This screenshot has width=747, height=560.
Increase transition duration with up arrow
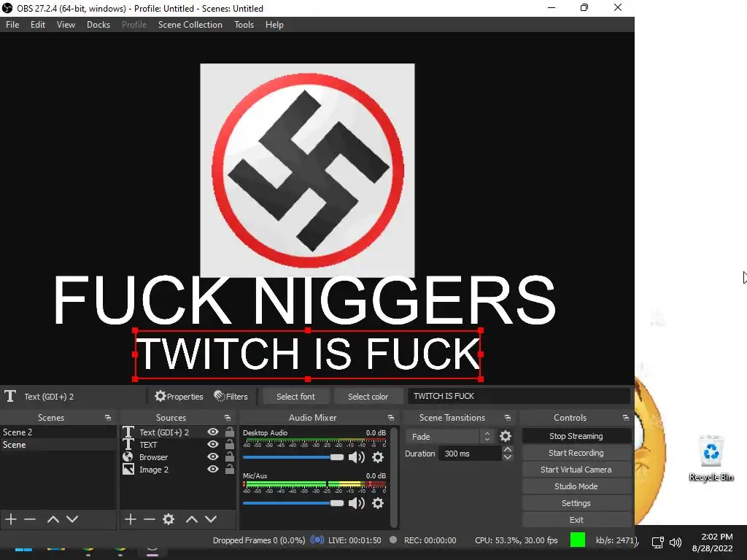(508, 449)
